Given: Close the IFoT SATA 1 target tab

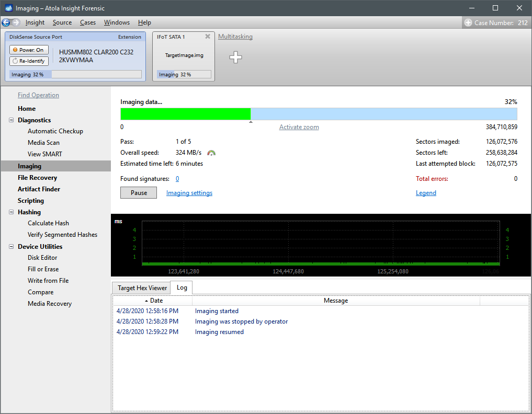Looking at the screenshot, I should click(208, 36).
